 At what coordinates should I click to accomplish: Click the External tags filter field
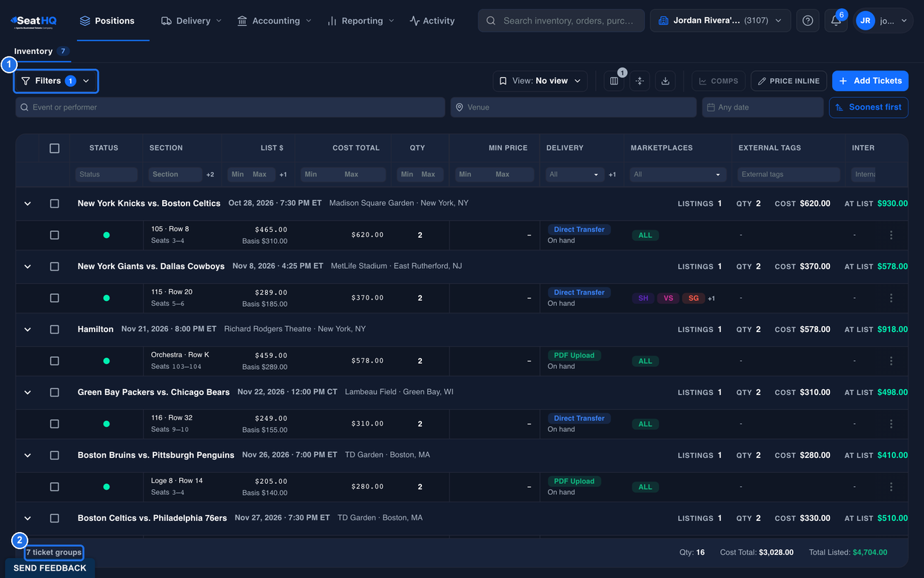[x=789, y=175]
